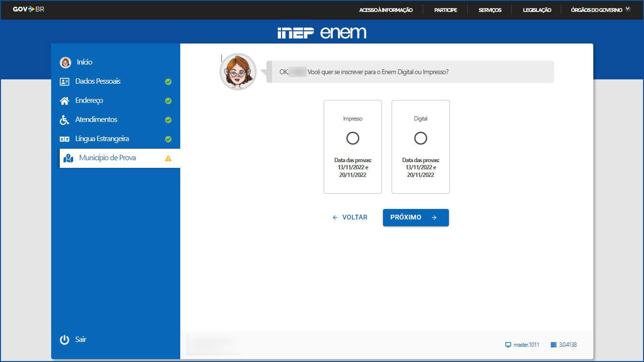Click the Língua Estrangeira language icon
Screen dimensions: 644x362
[65, 139]
